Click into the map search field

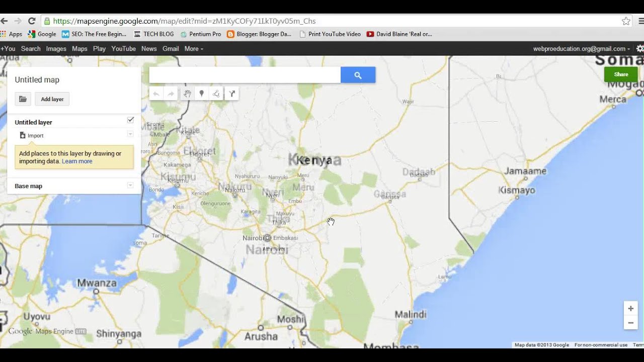(245, 75)
